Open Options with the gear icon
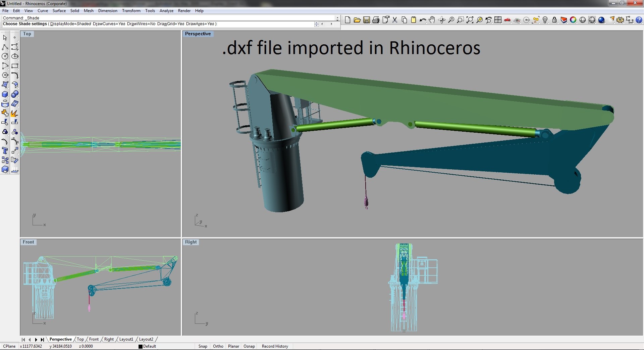 pos(620,20)
